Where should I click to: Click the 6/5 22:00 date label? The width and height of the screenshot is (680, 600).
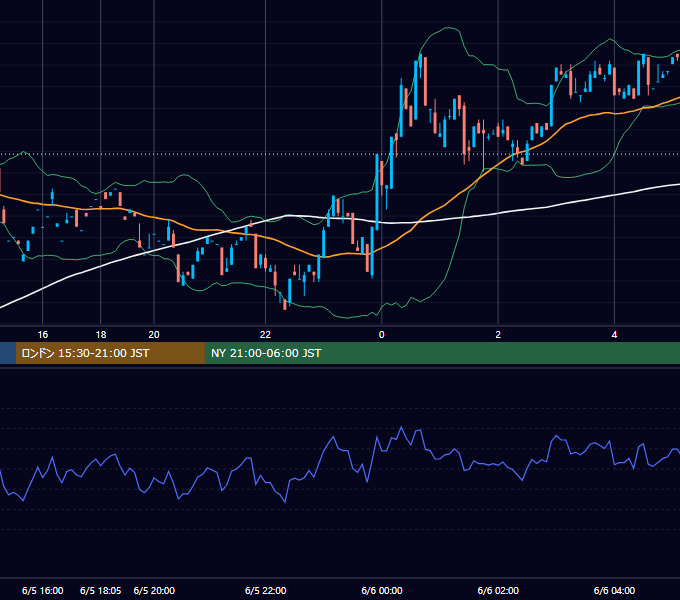click(265, 590)
